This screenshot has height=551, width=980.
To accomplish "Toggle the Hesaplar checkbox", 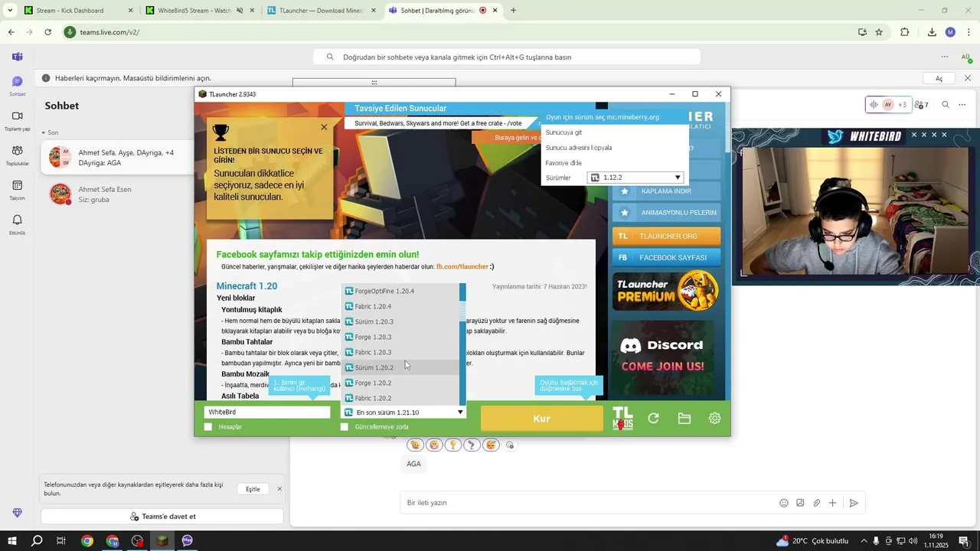I will (208, 427).
